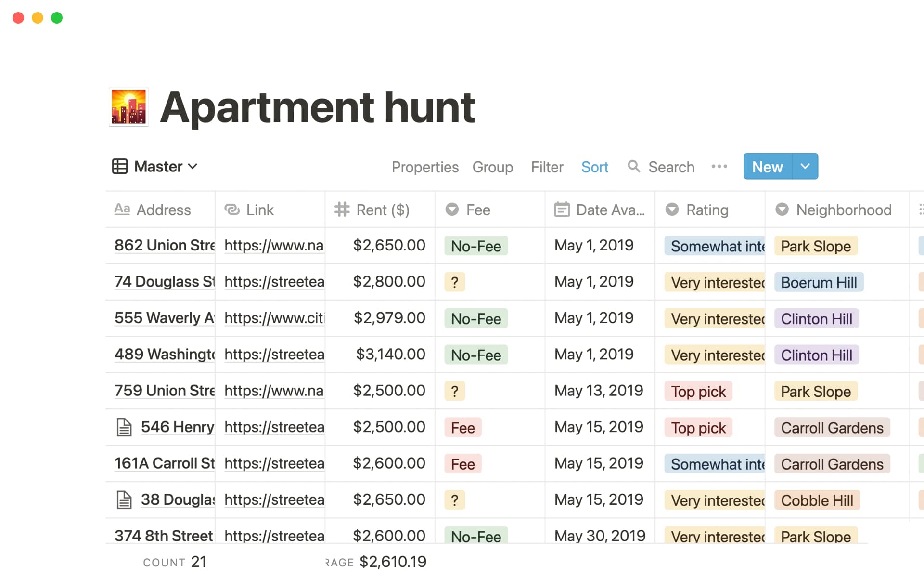Click the Aa icon on the Address column
This screenshot has height=578, width=924.
[x=122, y=210]
